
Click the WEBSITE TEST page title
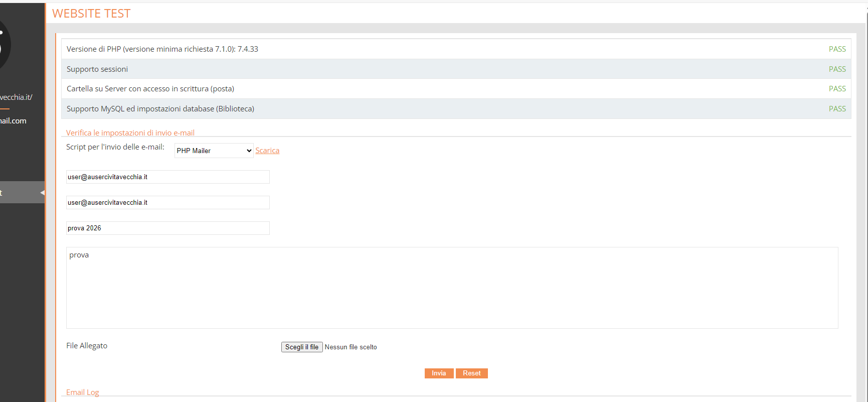(91, 14)
